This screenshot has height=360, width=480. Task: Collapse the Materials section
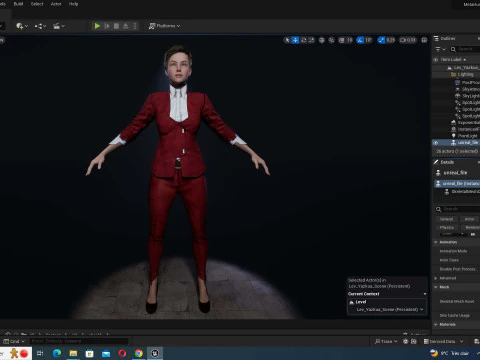click(436, 324)
